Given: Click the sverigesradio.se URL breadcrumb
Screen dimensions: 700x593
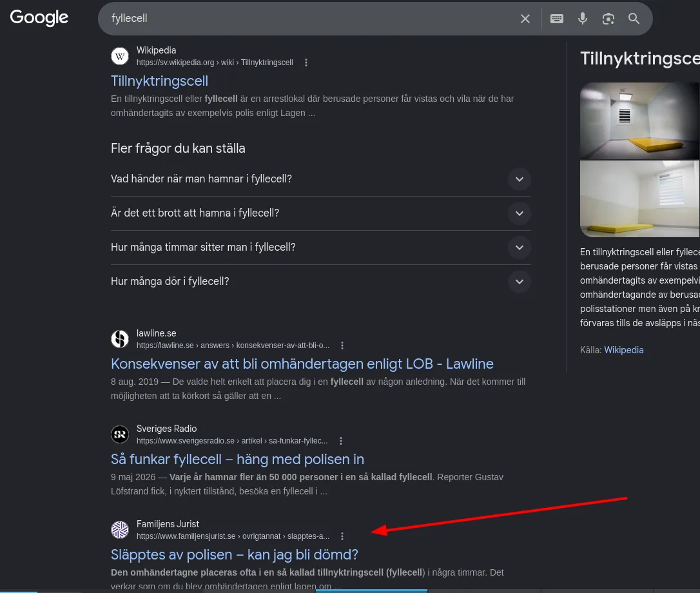Looking at the screenshot, I should pos(232,441).
